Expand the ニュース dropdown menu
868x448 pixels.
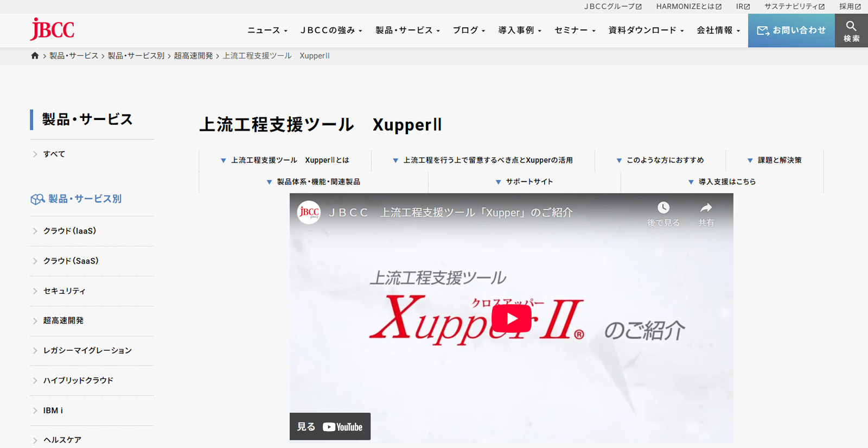coord(267,30)
